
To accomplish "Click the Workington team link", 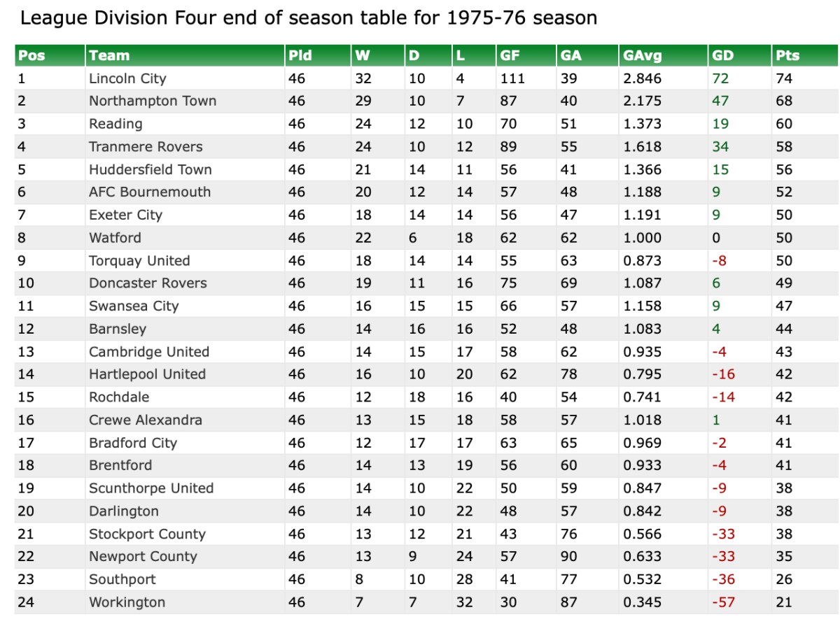I will [x=127, y=602].
